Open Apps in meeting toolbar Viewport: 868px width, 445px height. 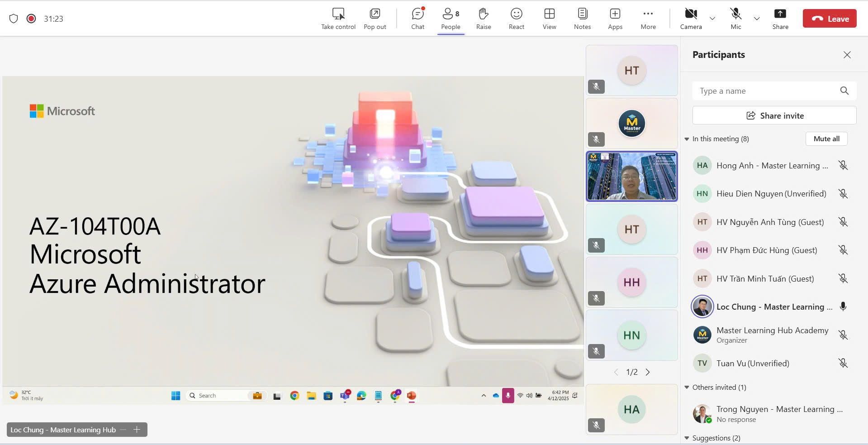pyautogui.click(x=615, y=19)
